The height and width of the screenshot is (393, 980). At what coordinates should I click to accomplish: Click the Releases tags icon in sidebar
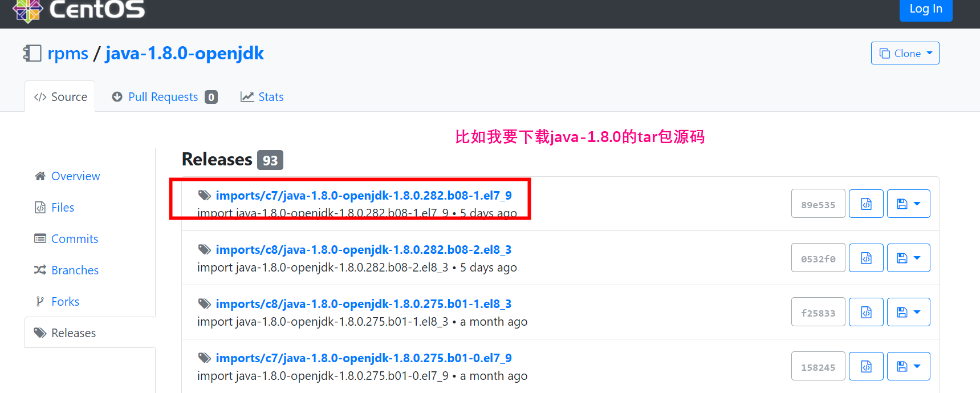40,333
